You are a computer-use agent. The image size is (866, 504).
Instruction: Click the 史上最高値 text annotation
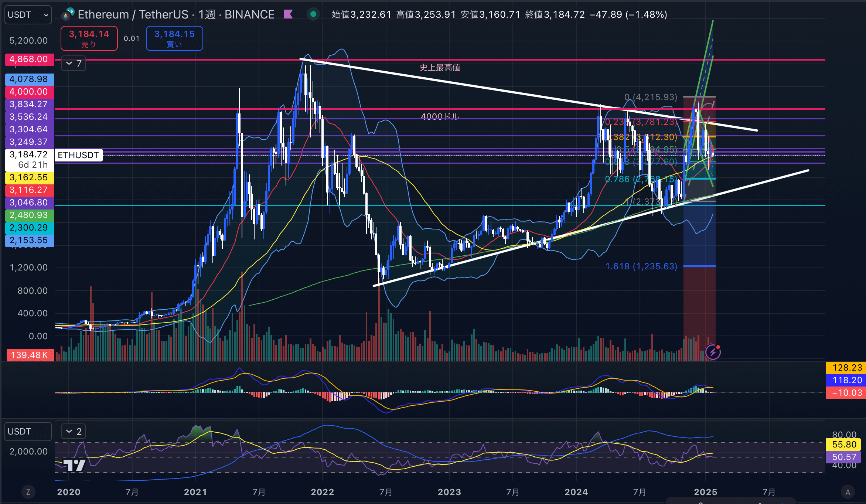pos(440,68)
